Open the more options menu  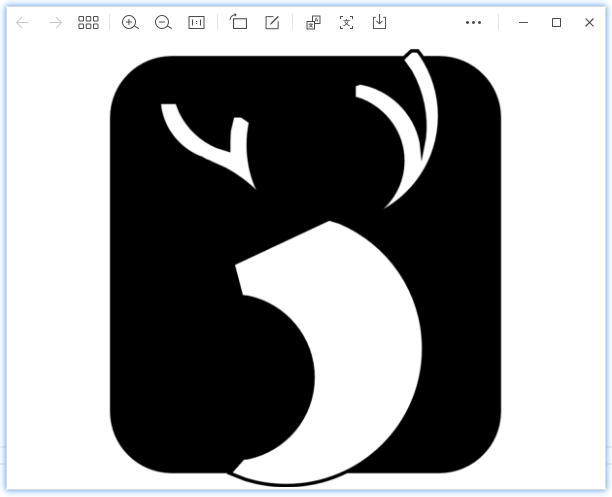[473, 23]
